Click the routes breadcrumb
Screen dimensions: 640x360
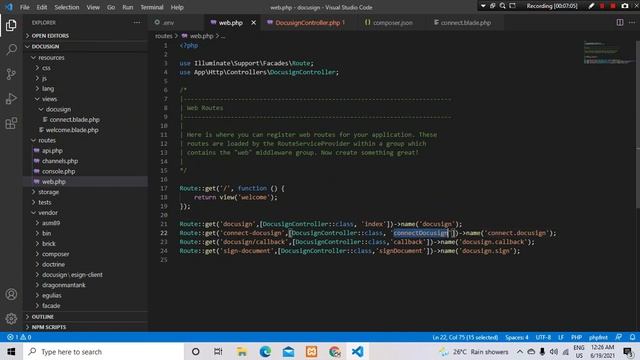(164, 36)
